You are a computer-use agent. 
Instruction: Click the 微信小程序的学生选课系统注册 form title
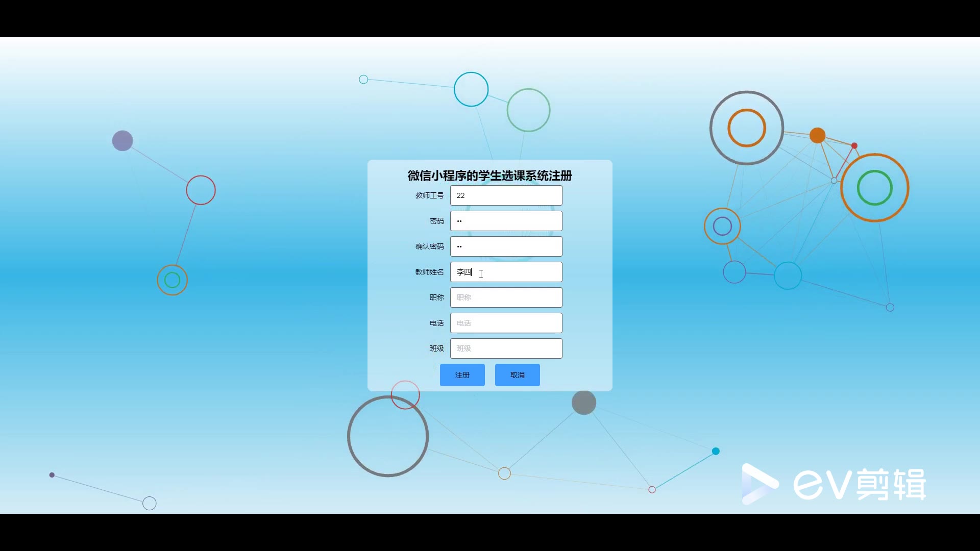tap(489, 176)
